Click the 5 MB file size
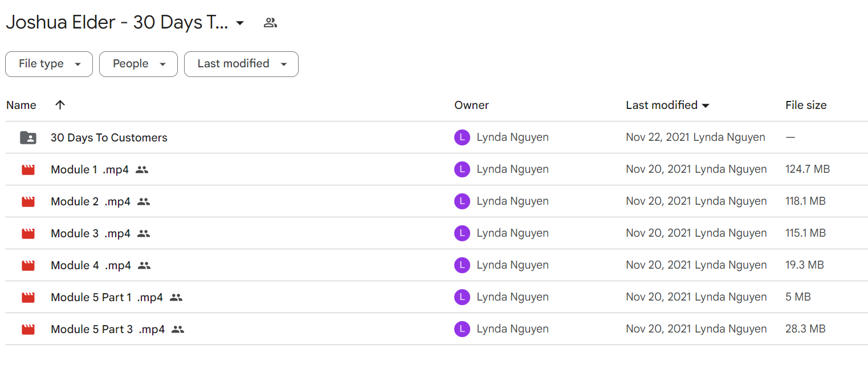 click(x=798, y=297)
